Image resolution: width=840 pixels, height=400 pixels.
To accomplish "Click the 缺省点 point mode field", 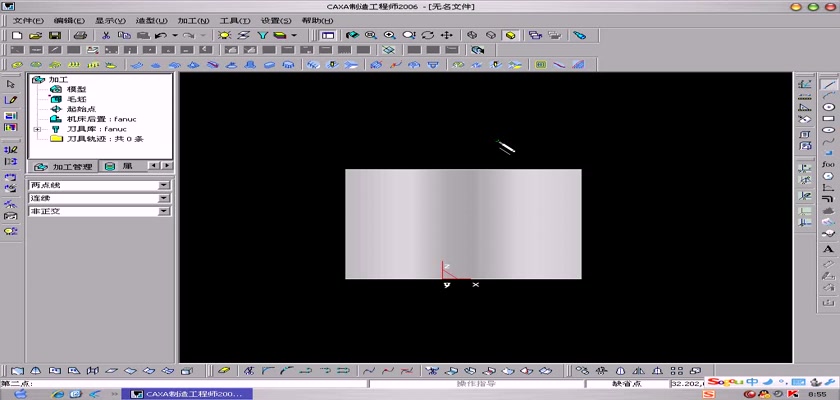I will [x=627, y=384].
